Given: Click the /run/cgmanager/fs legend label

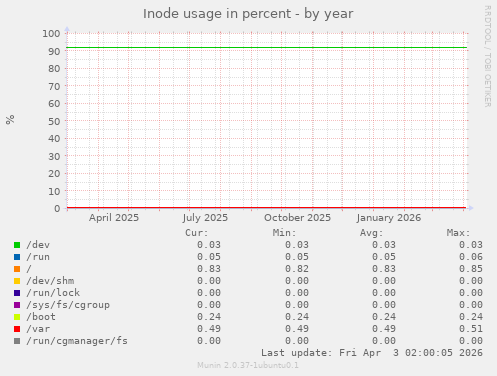Looking at the screenshot, I should 77,341.
